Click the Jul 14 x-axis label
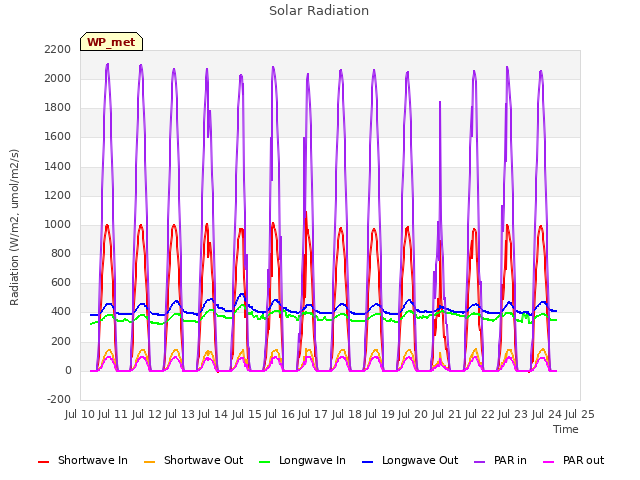This screenshot has width=640, height=480. (x=213, y=414)
